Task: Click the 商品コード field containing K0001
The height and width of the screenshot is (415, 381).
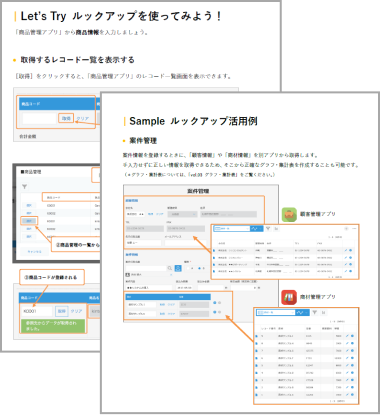Action: [37, 311]
